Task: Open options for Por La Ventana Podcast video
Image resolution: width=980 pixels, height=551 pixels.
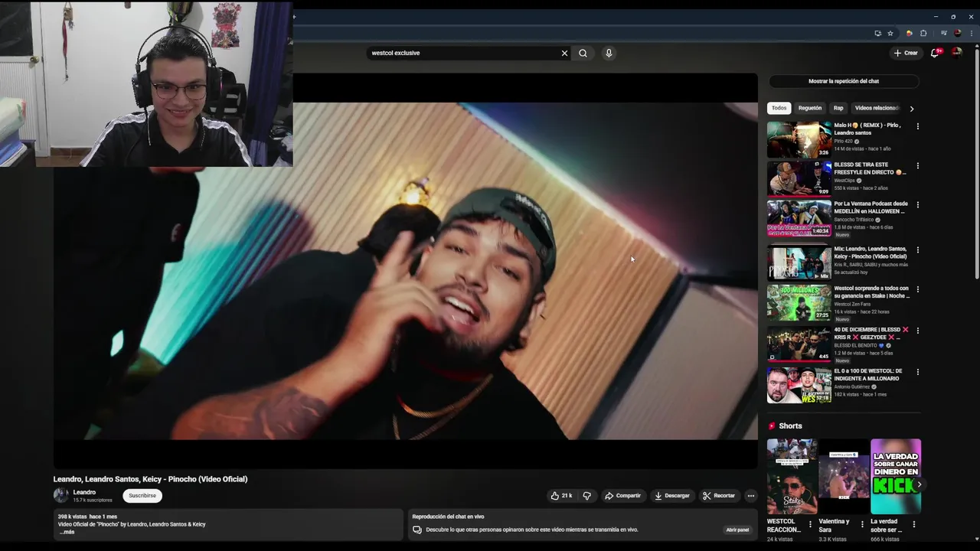Action: tap(917, 205)
